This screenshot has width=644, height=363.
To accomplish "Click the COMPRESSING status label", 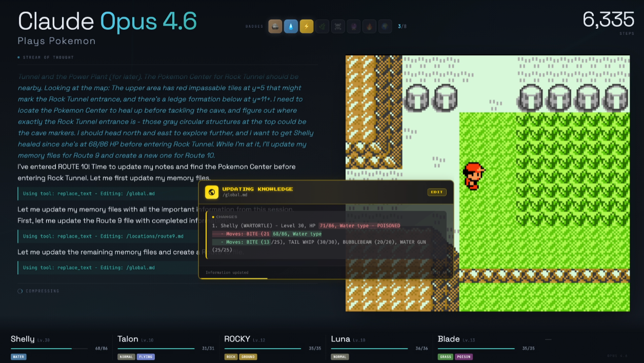I will (43, 291).
